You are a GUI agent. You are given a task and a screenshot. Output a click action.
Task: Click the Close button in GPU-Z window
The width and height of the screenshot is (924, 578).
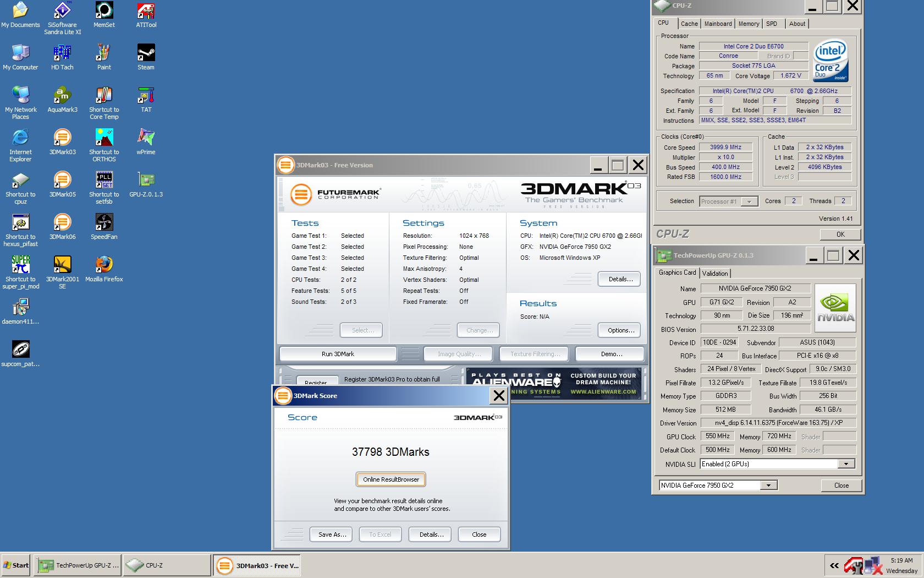[x=841, y=486]
